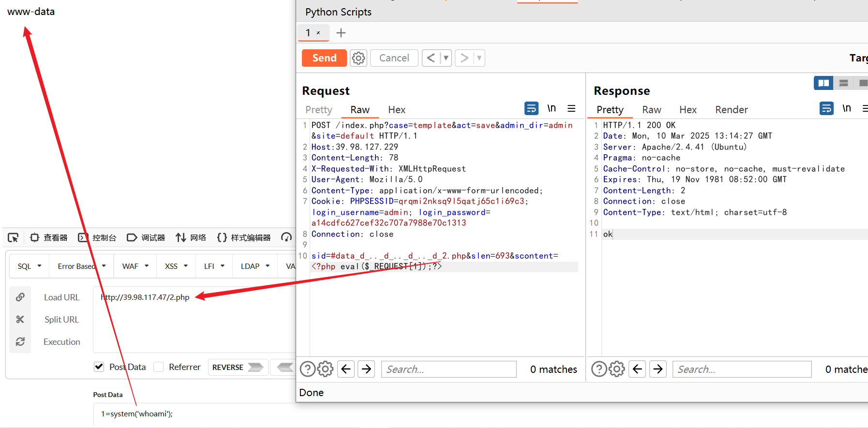The height and width of the screenshot is (428, 868).
Task: Click the response body 'ok' text
Action: click(x=608, y=234)
